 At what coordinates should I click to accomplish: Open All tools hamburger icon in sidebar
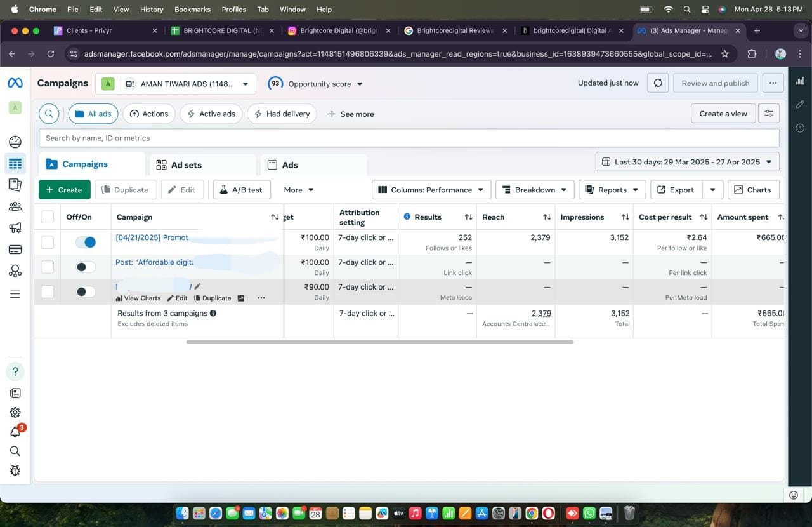point(15,293)
